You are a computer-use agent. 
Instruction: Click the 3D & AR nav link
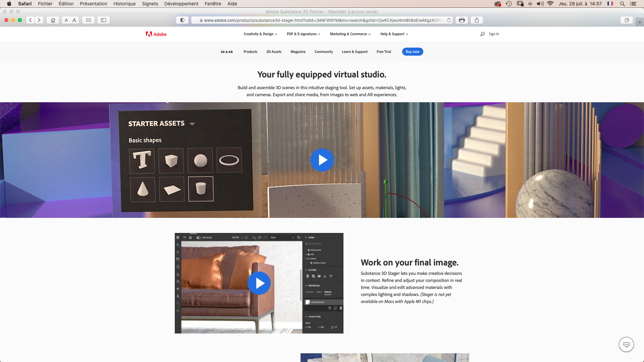(227, 52)
